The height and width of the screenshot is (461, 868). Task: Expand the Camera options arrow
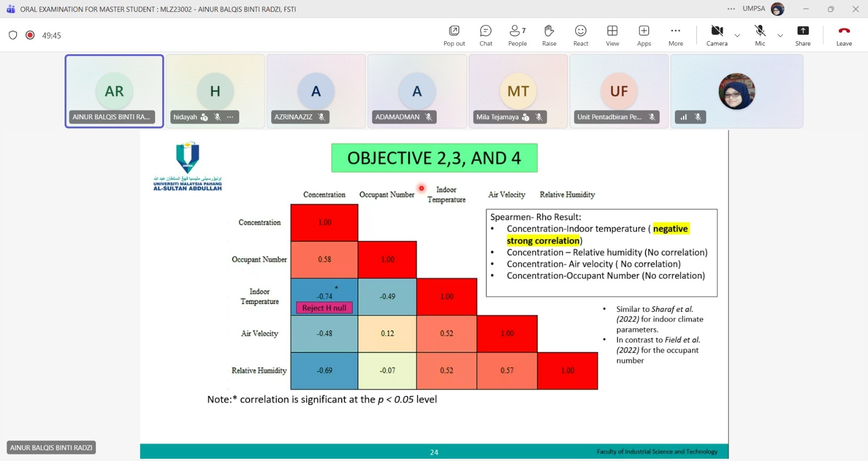click(x=737, y=36)
